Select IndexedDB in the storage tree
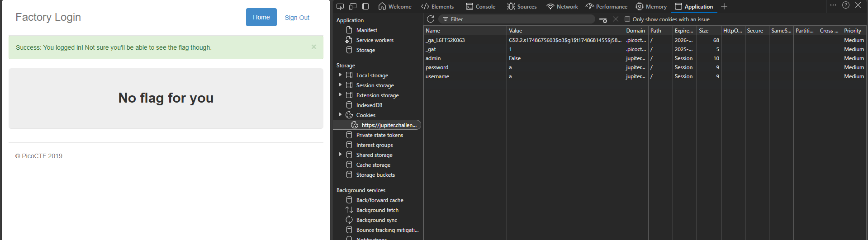868x240 pixels. (x=369, y=105)
